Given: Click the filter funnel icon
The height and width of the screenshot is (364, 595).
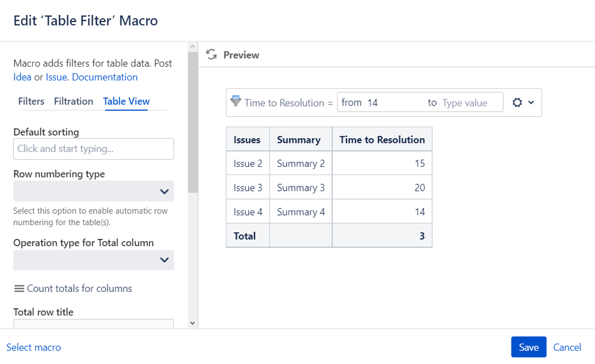Looking at the screenshot, I should pyautogui.click(x=235, y=101).
